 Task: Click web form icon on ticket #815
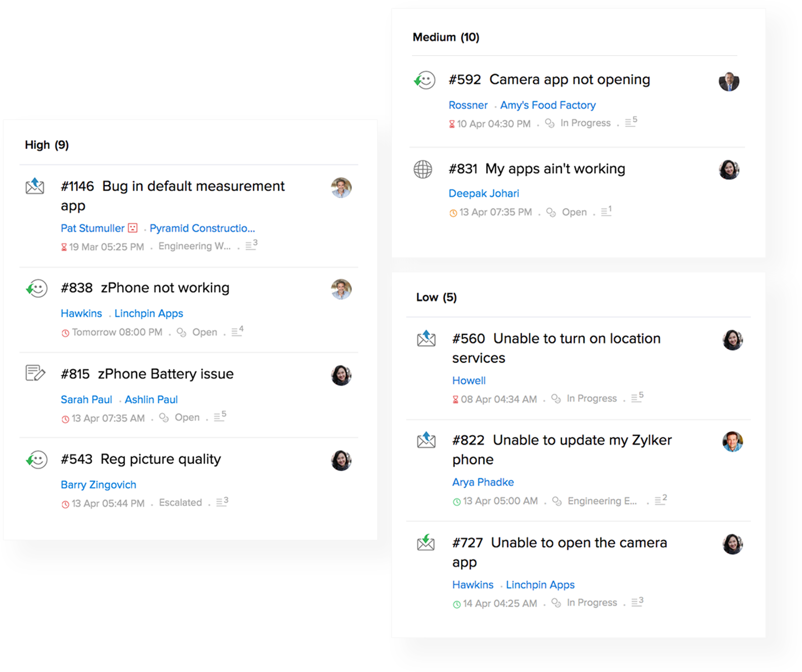(35, 373)
